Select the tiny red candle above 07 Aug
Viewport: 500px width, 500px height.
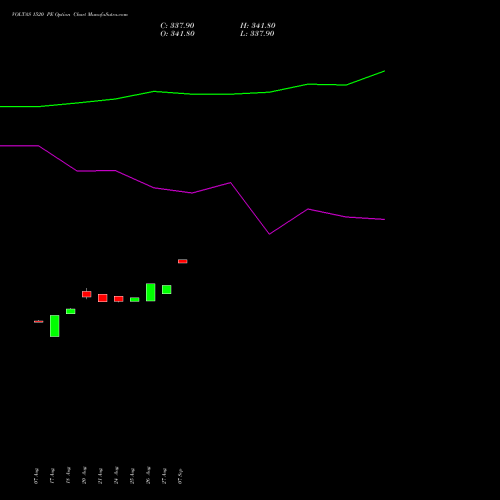pyautogui.click(x=39, y=322)
